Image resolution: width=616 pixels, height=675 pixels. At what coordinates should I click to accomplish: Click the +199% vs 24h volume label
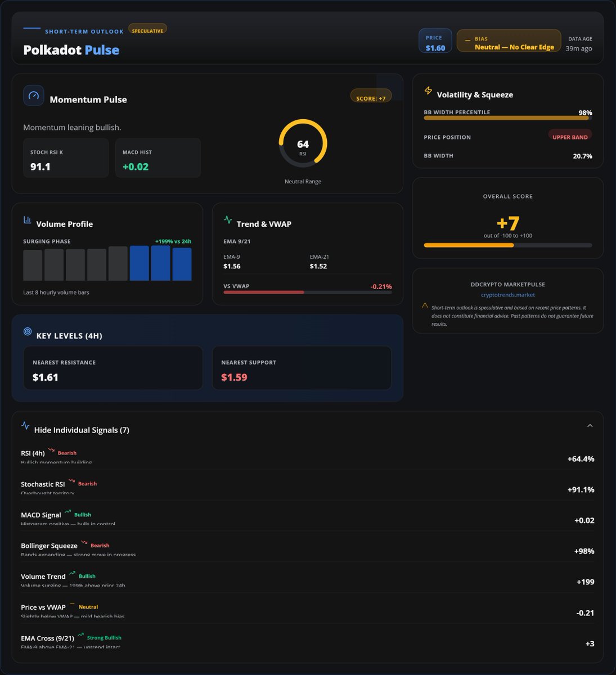pyautogui.click(x=173, y=242)
